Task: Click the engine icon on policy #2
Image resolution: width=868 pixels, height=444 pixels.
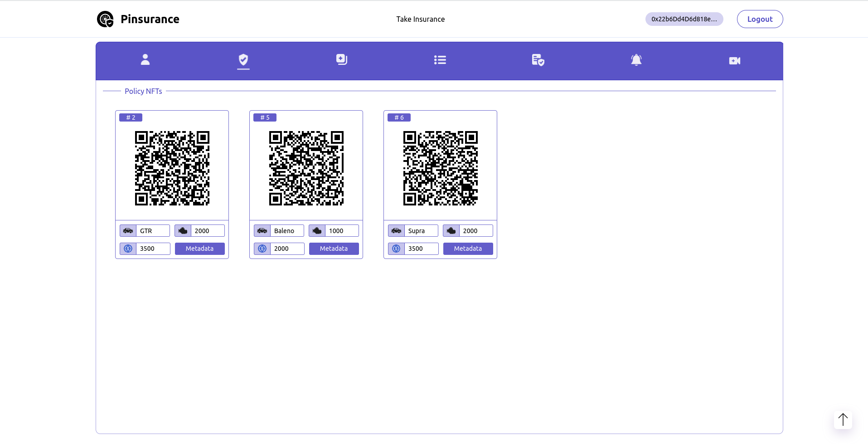Action: (183, 231)
